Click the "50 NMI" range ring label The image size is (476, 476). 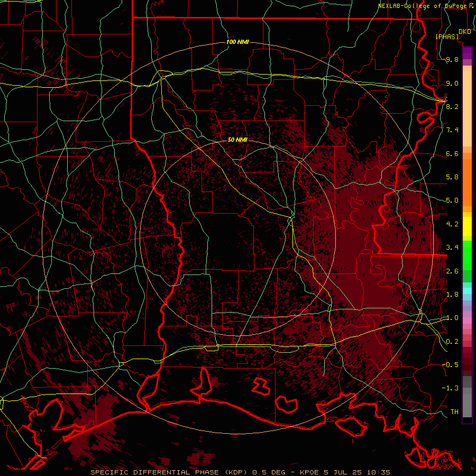[x=237, y=140]
